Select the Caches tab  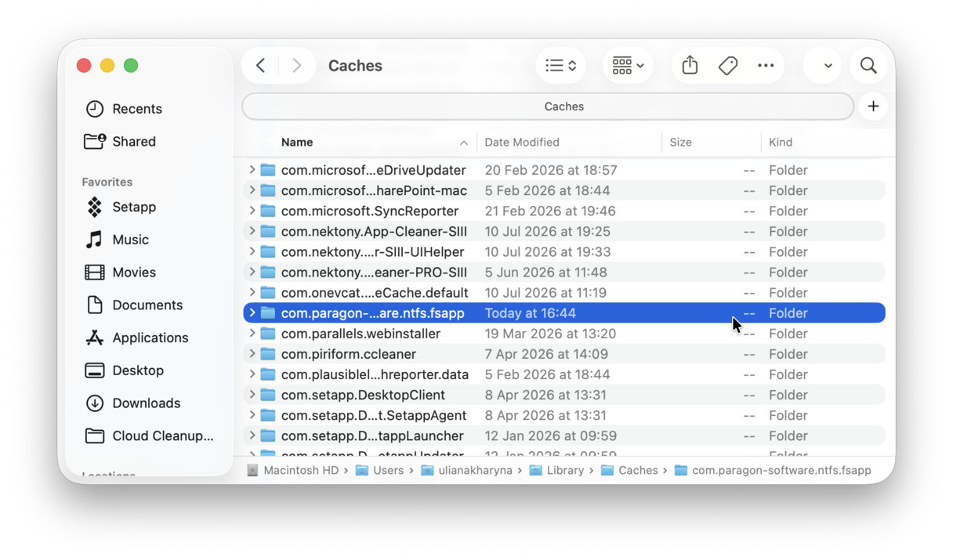[x=548, y=107]
